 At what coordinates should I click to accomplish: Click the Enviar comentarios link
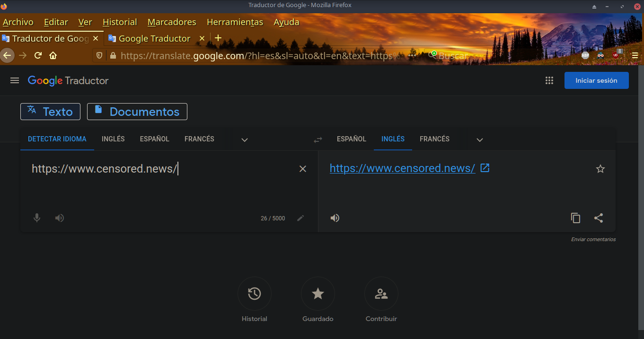593,240
